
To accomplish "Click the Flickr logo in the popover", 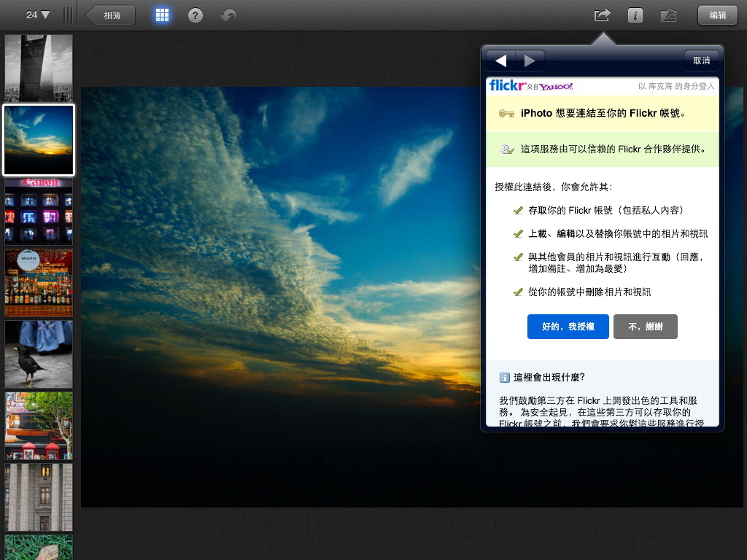I will point(505,85).
